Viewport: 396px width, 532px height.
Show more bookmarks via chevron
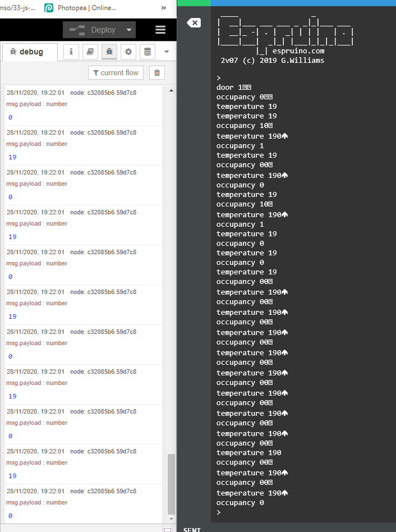[163, 8]
